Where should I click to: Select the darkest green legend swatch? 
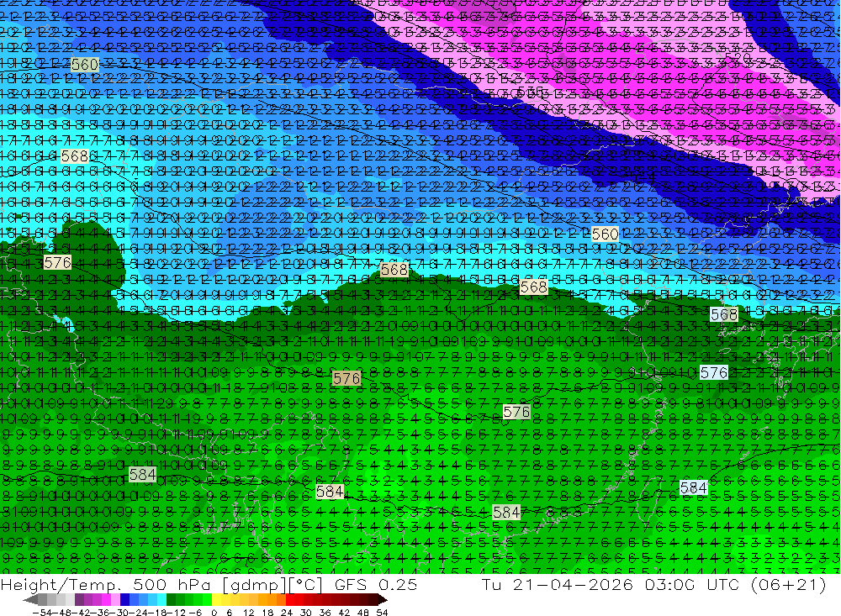click(x=171, y=599)
